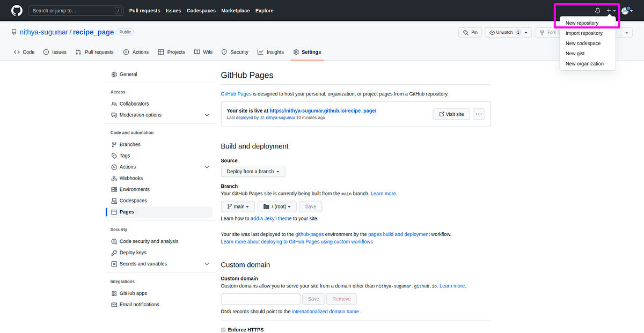Screen dimensions: 644x333
Task: Open the Deploy from a branch source dropdown
Action: pyautogui.click(x=253, y=171)
